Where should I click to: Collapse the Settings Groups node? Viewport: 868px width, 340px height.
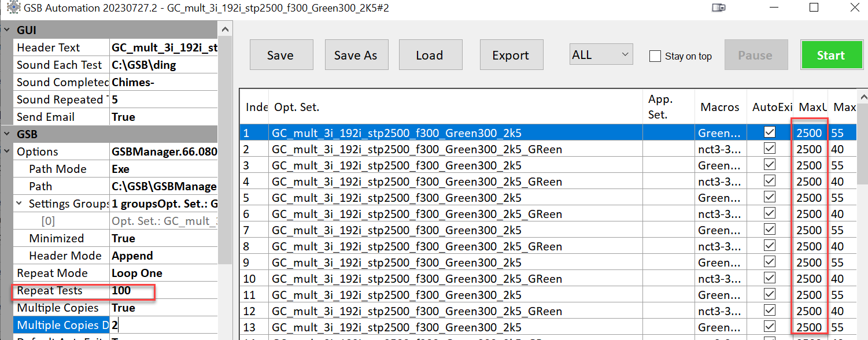(19, 204)
